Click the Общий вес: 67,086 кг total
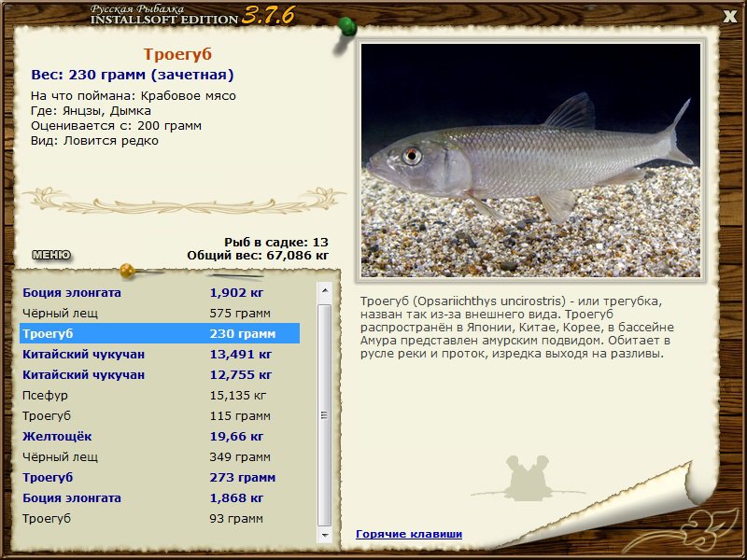The image size is (747, 560). 258,255
